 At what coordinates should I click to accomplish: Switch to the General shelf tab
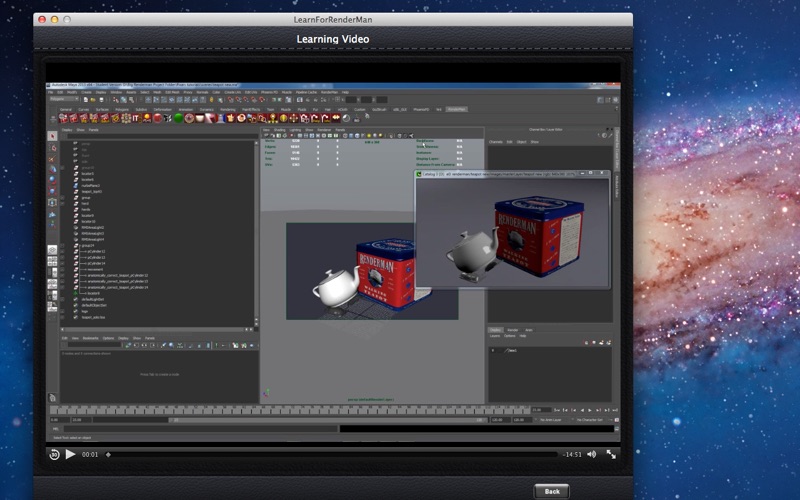click(x=66, y=110)
